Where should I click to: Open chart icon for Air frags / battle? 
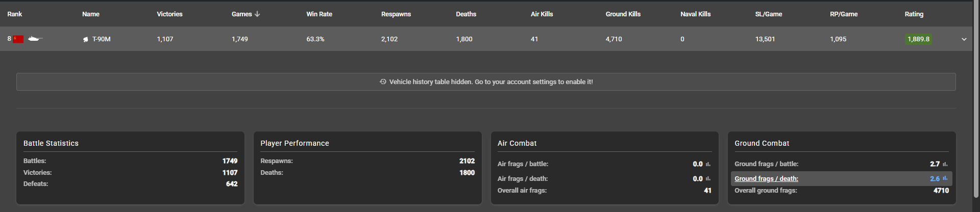[708, 164]
